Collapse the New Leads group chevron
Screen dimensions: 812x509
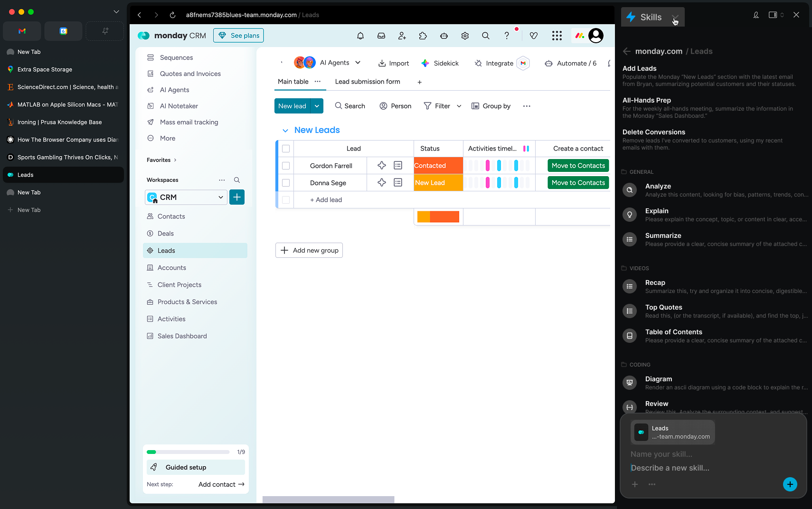[285, 131]
